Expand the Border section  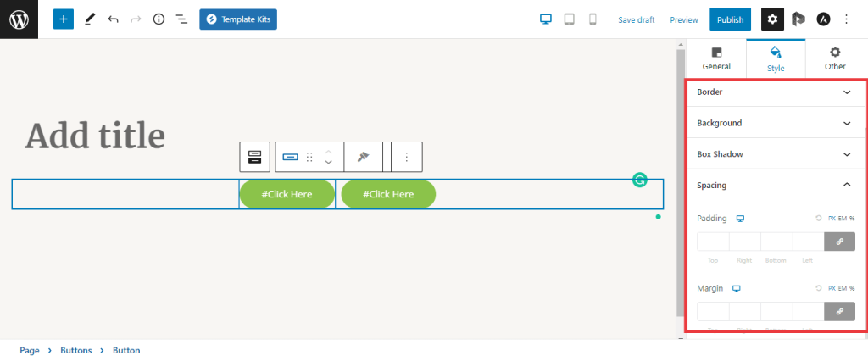click(x=776, y=92)
